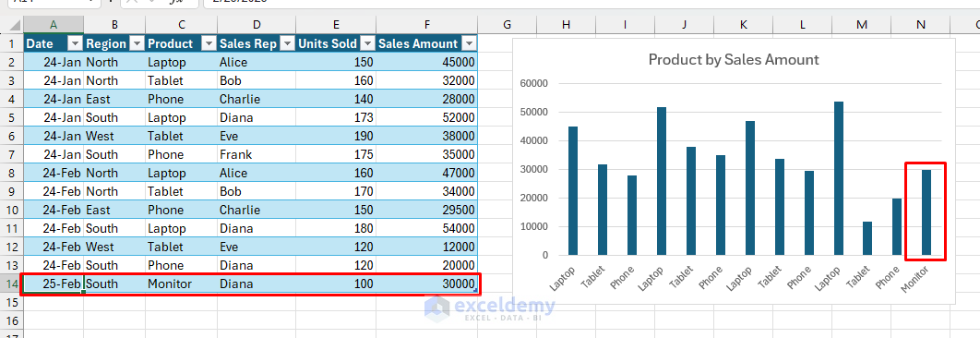The width and height of the screenshot is (980, 338).
Task: Select the cell with value 35000
Action: click(427, 154)
